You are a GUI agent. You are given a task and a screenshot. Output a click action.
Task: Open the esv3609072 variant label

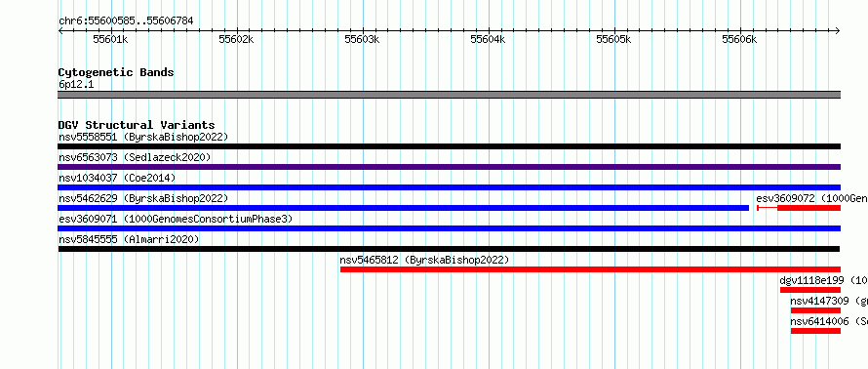point(811,198)
